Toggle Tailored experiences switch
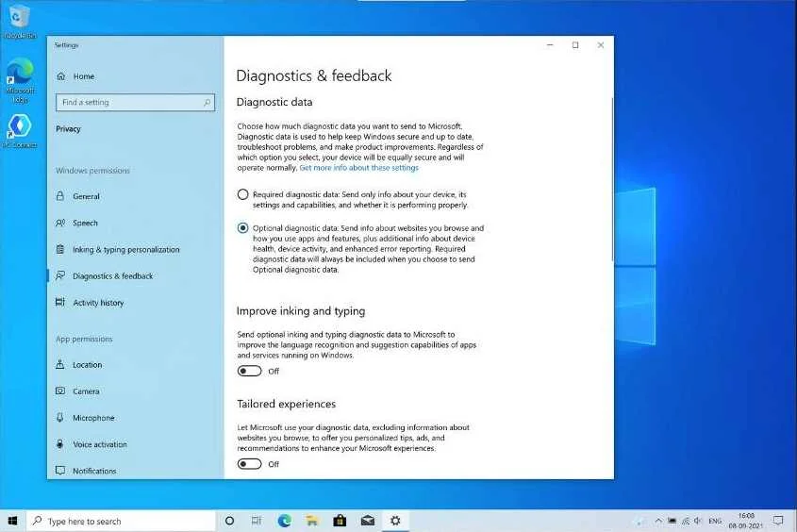This screenshot has width=797, height=532. pyautogui.click(x=250, y=464)
